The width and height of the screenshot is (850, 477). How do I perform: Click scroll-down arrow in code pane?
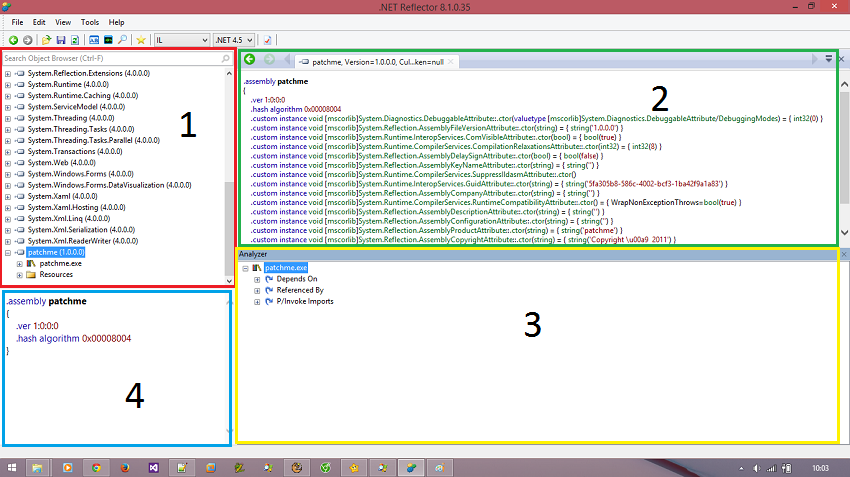[844, 233]
